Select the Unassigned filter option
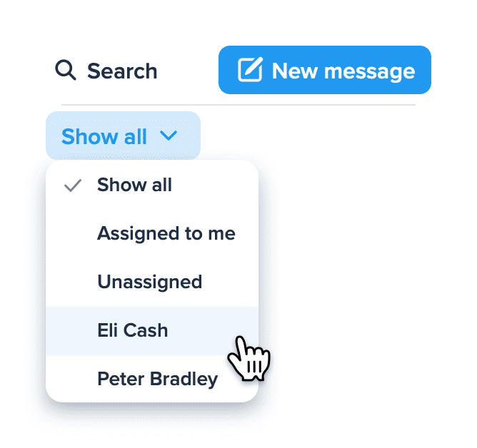The image size is (477, 448). 150,282
